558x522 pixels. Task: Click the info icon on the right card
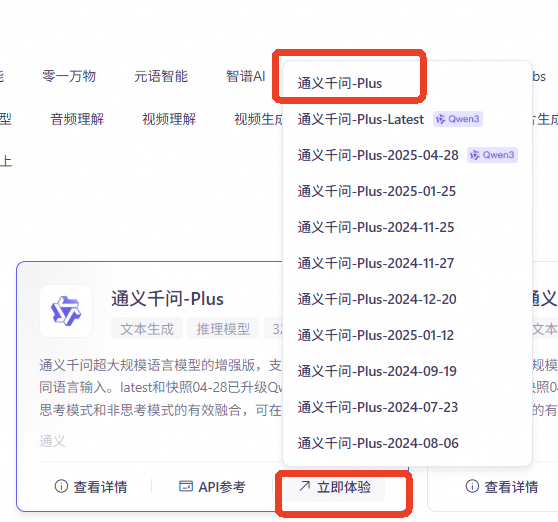(x=472, y=486)
